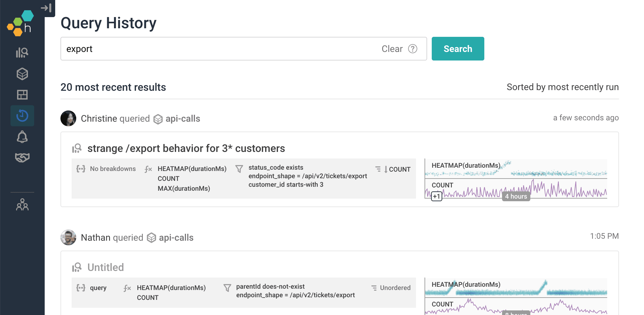
Task: Click Christine's query graph thumbnail
Action: tap(516, 179)
